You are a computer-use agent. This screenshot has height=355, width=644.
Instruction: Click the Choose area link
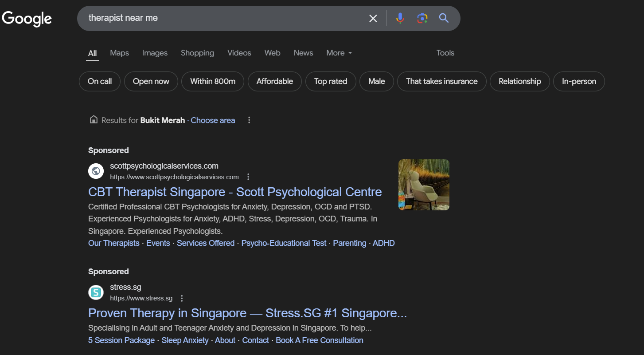click(x=213, y=120)
